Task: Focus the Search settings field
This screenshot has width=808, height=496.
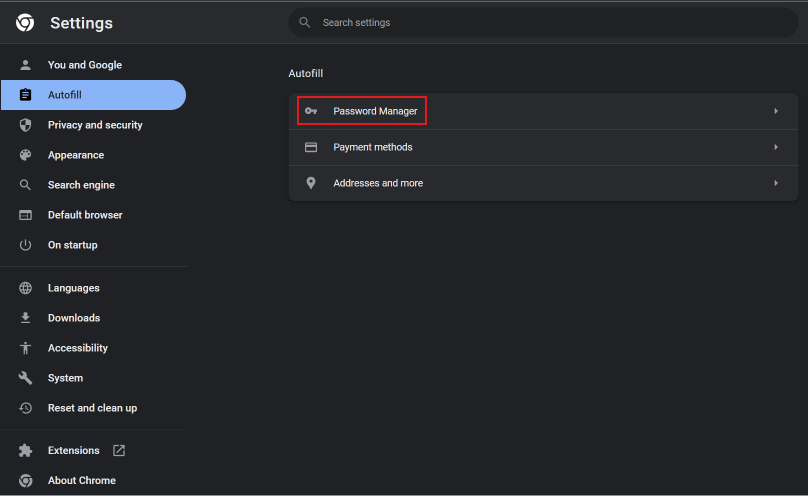Action: [x=543, y=23]
